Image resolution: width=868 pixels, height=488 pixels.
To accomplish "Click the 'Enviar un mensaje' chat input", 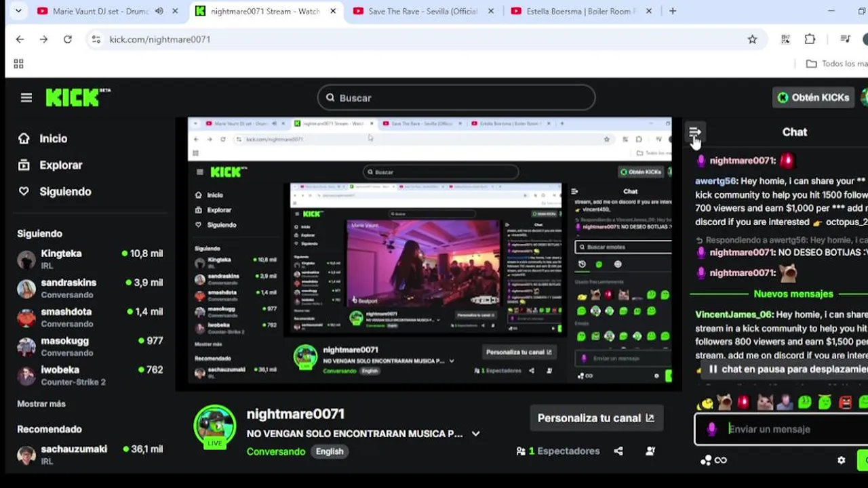I will point(780,429).
